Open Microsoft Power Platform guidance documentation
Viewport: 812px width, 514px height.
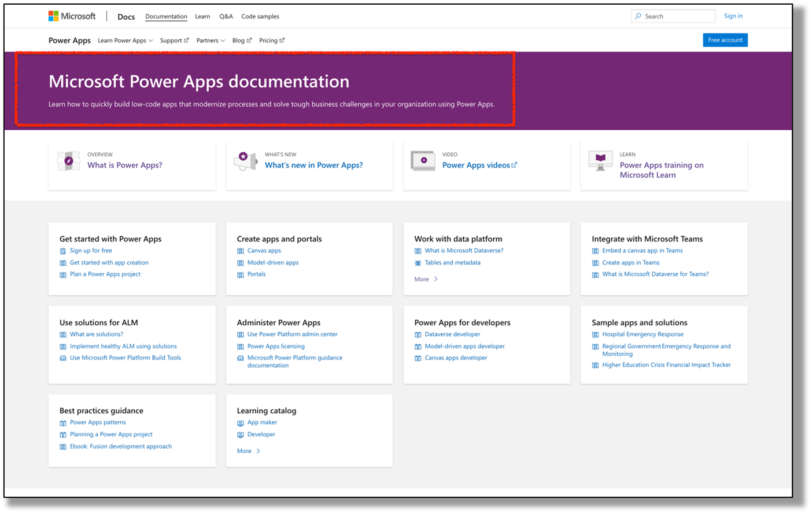[x=295, y=361]
